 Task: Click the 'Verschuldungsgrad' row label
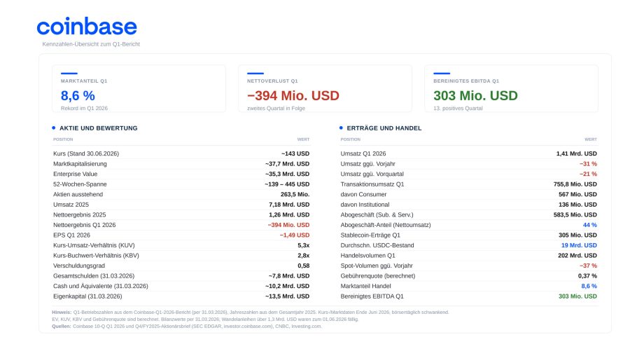click(x=79, y=266)
